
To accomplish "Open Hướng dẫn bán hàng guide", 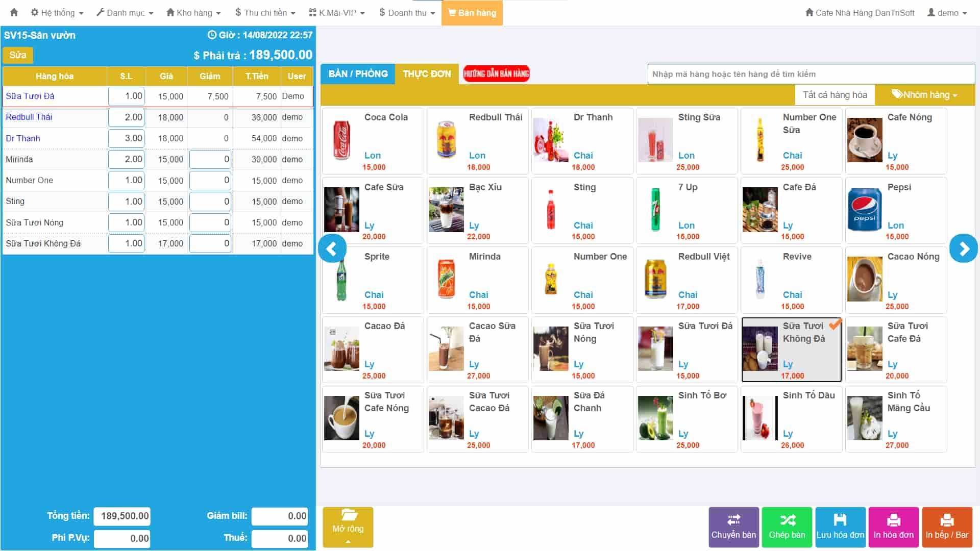I will click(496, 74).
